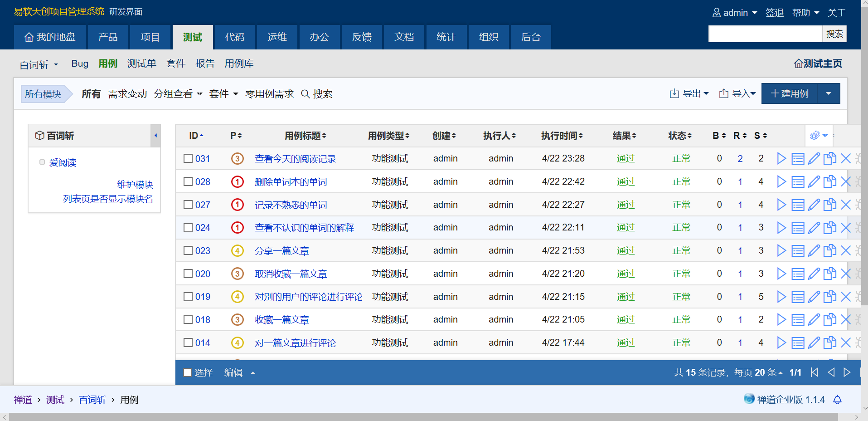Expand the 导出 export dropdown
This screenshot has height=421, width=868.
(x=689, y=93)
